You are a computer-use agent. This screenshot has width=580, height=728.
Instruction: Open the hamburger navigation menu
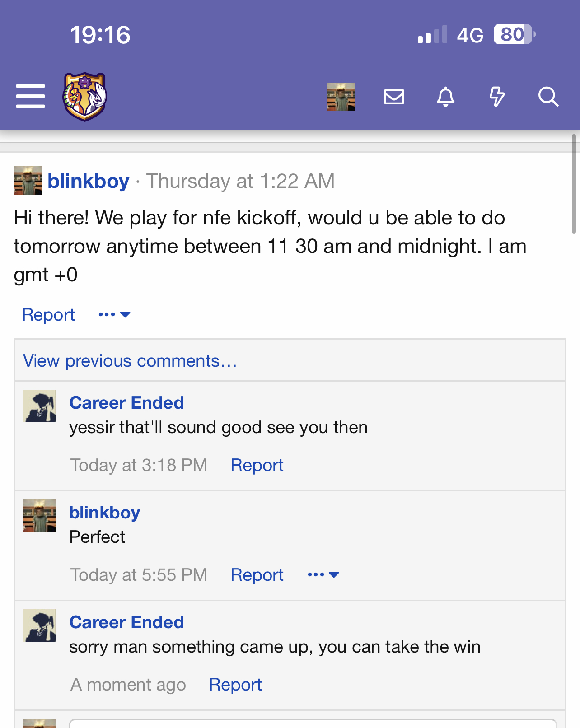coord(30,96)
